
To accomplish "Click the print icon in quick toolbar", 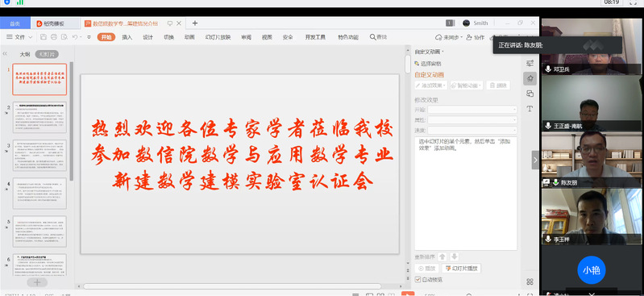I will [x=54, y=37].
